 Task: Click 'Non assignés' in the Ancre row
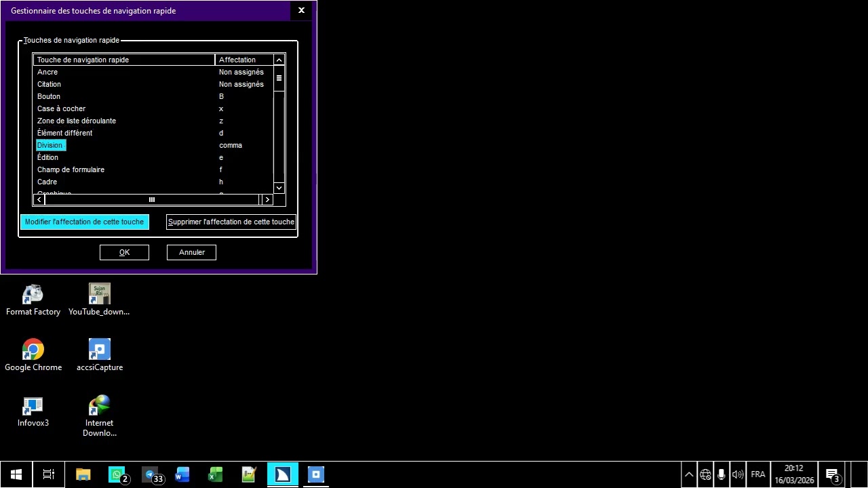pyautogui.click(x=241, y=72)
